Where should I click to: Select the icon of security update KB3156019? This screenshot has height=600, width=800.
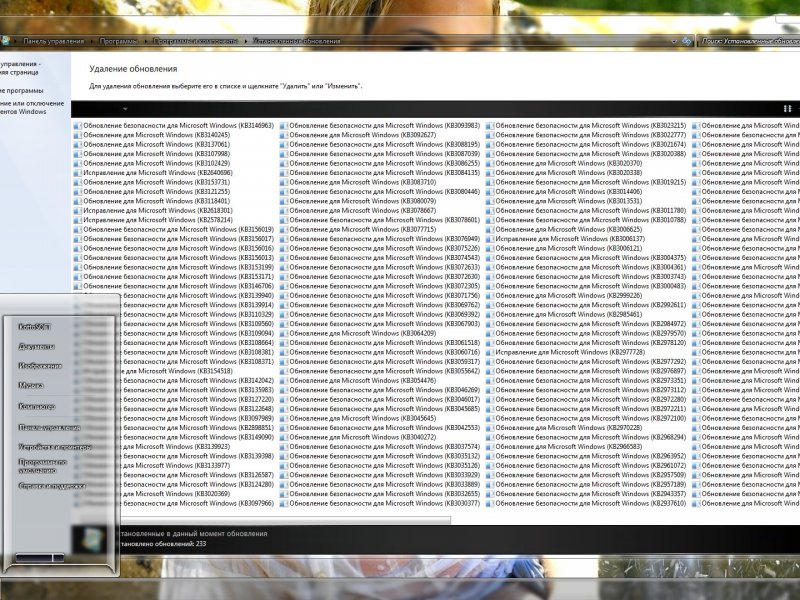(78, 230)
